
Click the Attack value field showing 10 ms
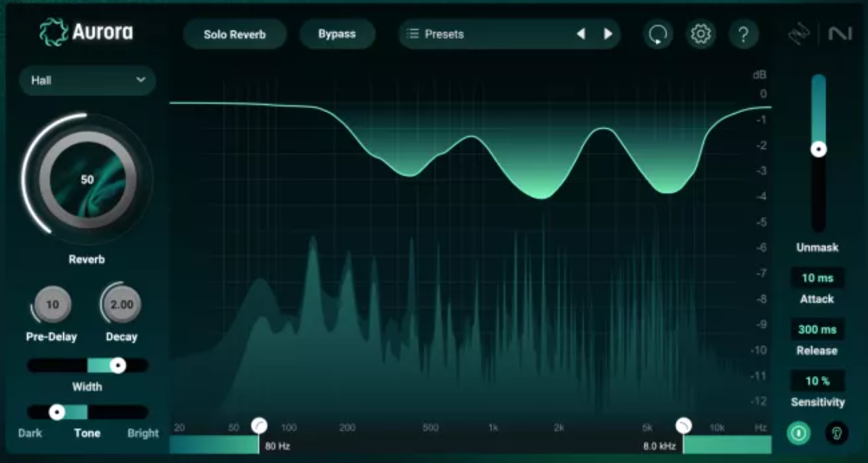[818, 278]
